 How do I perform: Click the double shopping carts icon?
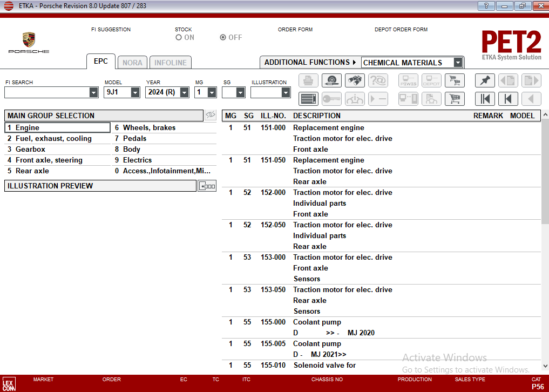455,80
